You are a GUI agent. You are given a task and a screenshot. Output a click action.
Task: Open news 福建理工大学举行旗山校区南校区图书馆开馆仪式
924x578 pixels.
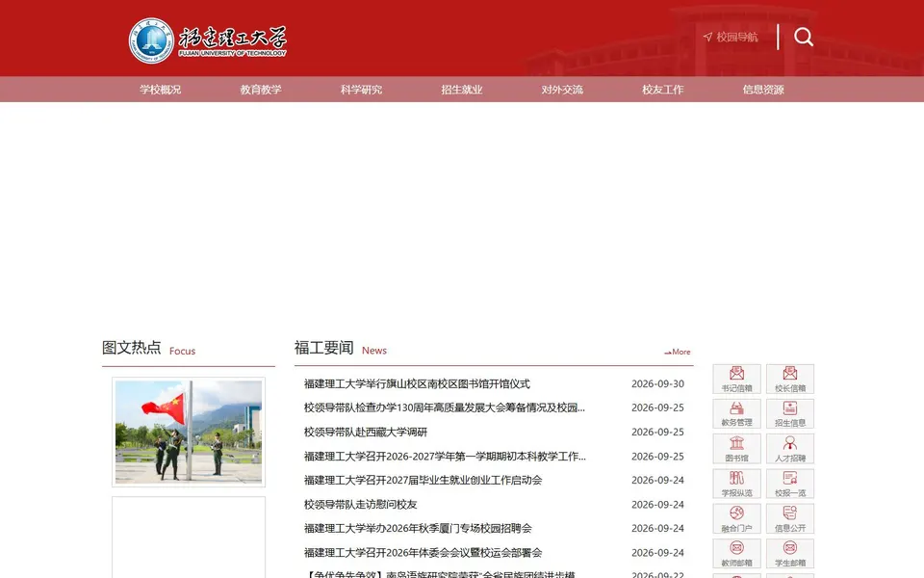[x=417, y=384]
